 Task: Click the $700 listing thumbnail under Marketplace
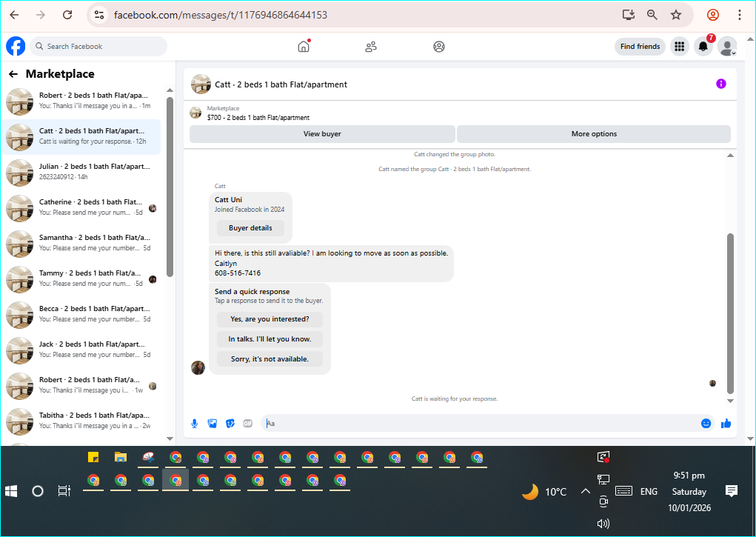click(195, 113)
